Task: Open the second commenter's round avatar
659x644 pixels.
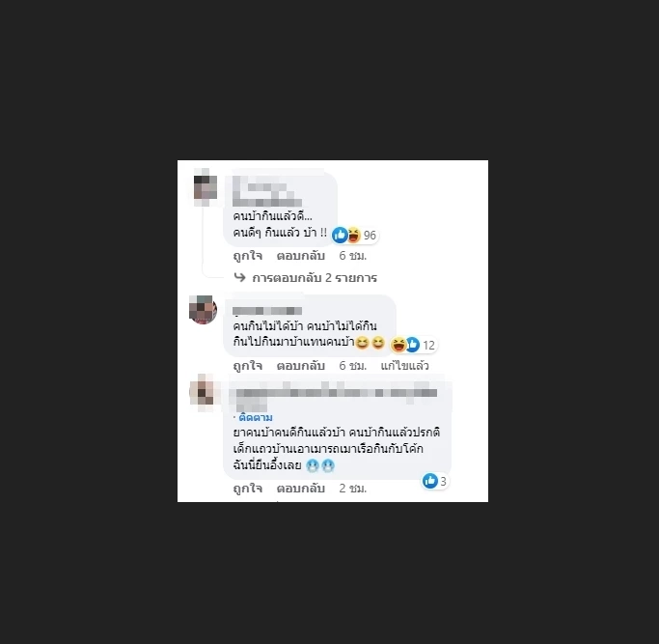Action: [203, 310]
